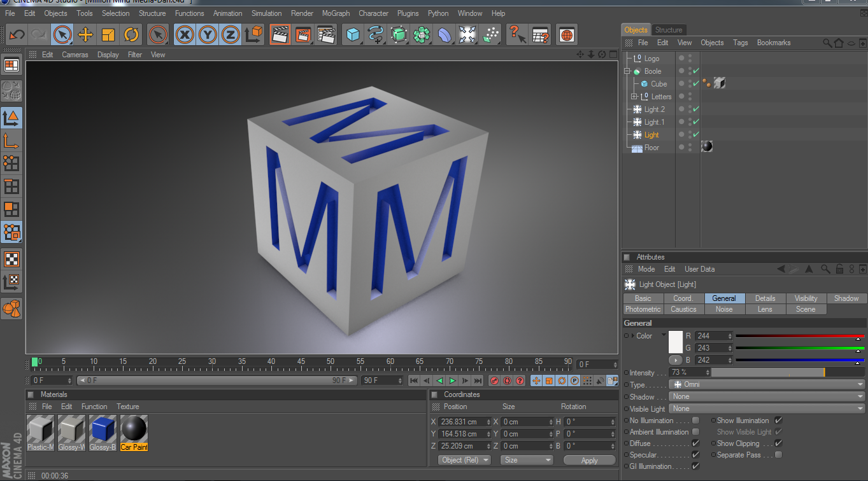Click Render View clapperboard icon
Viewport: 868px width, 481px height.
[280, 34]
